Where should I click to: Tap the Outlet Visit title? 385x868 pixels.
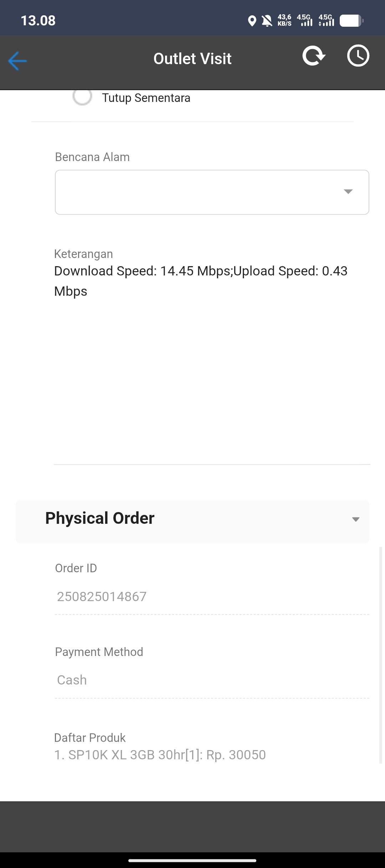click(192, 59)
